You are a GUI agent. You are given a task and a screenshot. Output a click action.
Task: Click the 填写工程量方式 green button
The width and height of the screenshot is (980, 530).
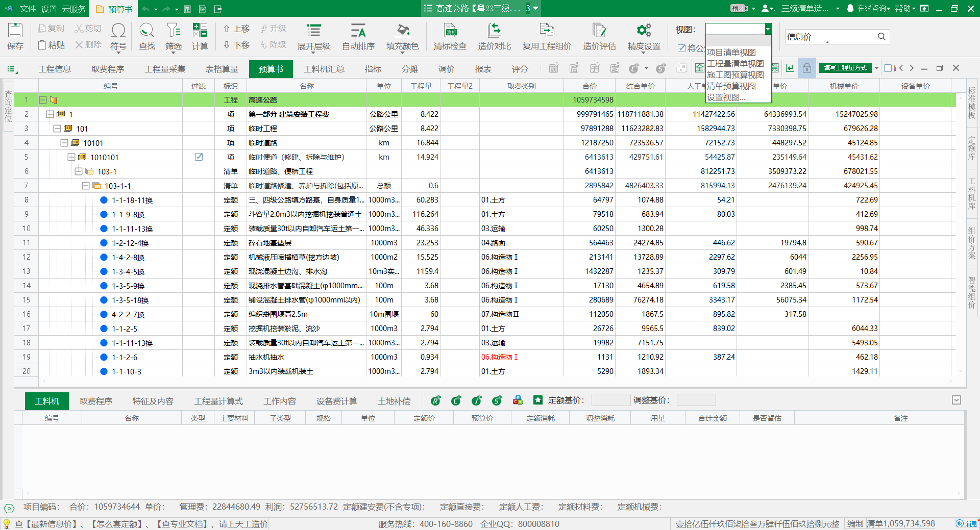(x=845, y=68)
